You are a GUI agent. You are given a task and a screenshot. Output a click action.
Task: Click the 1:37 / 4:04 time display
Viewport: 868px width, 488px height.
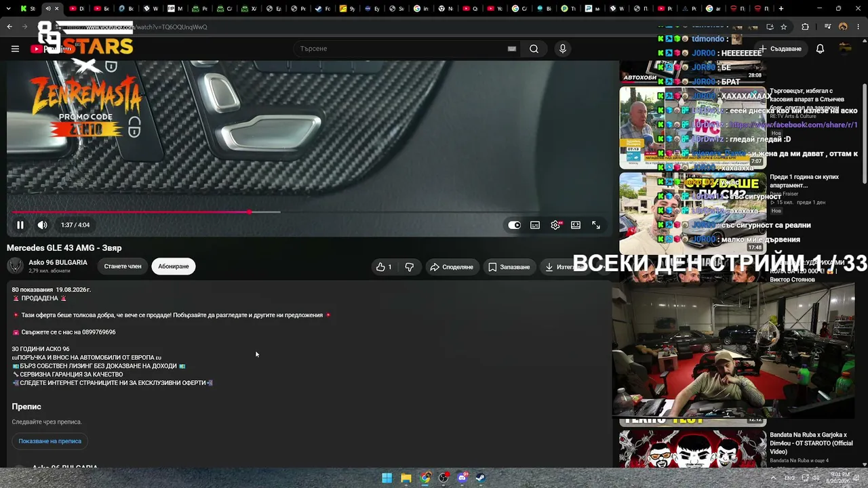[75, 225]
